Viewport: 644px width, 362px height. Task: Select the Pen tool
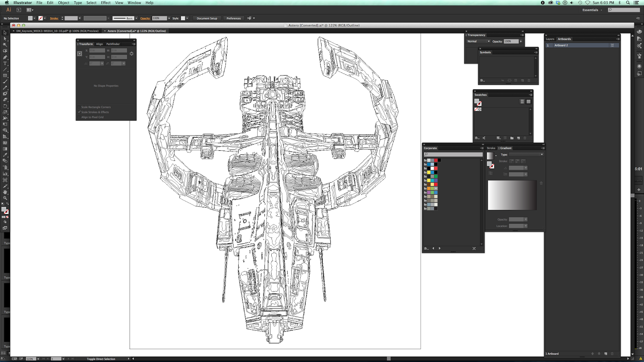pyautogui.click(x=5, y=57)
